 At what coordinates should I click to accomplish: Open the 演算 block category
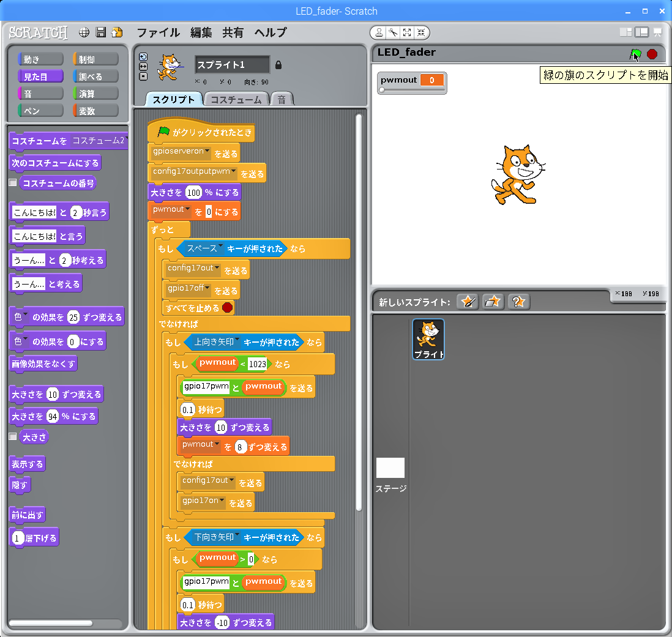point(95,94)
